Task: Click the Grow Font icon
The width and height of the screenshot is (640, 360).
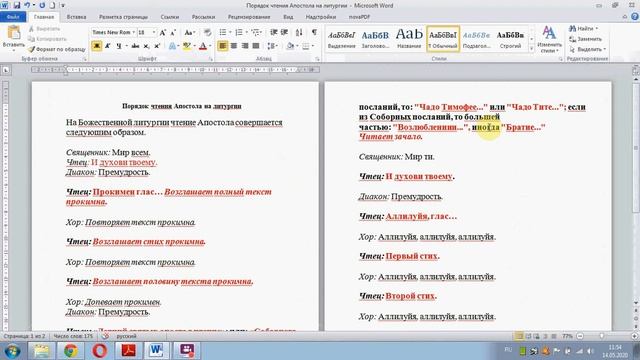Action: coord(162,32)
